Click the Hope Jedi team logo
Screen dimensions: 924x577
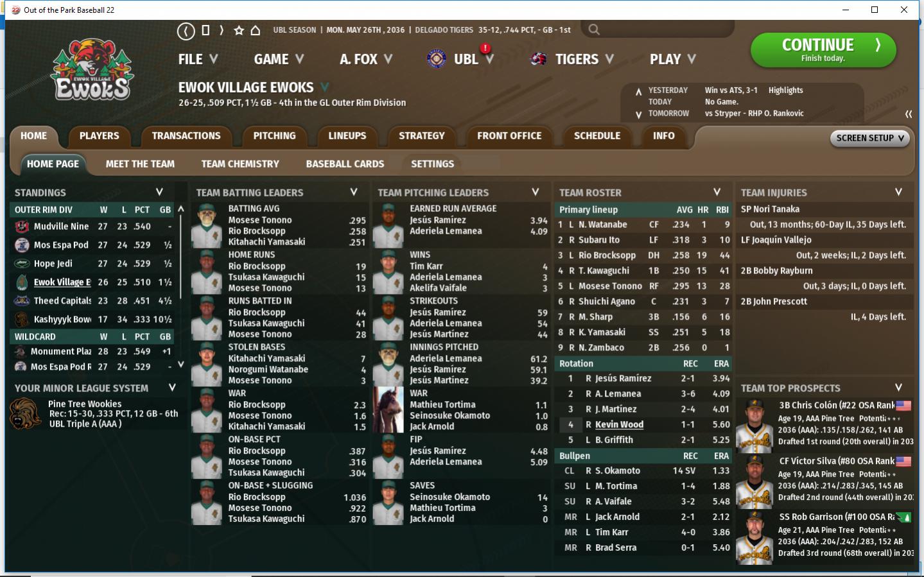[x=22, y=264]
